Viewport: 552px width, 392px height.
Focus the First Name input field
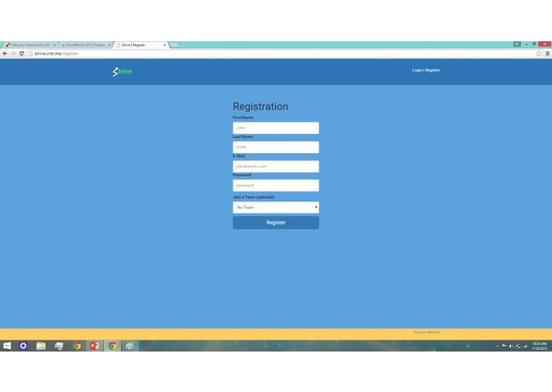[x=276, y=128]
